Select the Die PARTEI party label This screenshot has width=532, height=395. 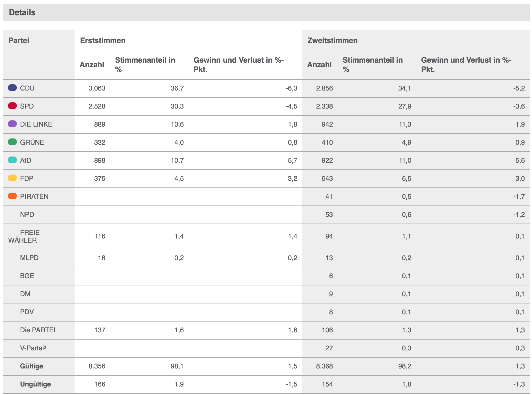pos(38,330)
